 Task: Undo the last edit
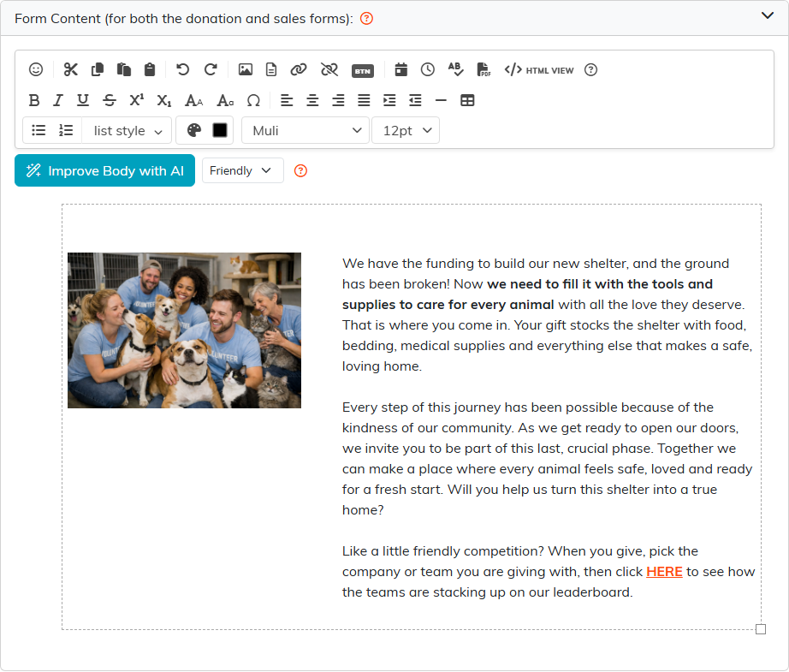pyautogui.click(x=182, y=69)
